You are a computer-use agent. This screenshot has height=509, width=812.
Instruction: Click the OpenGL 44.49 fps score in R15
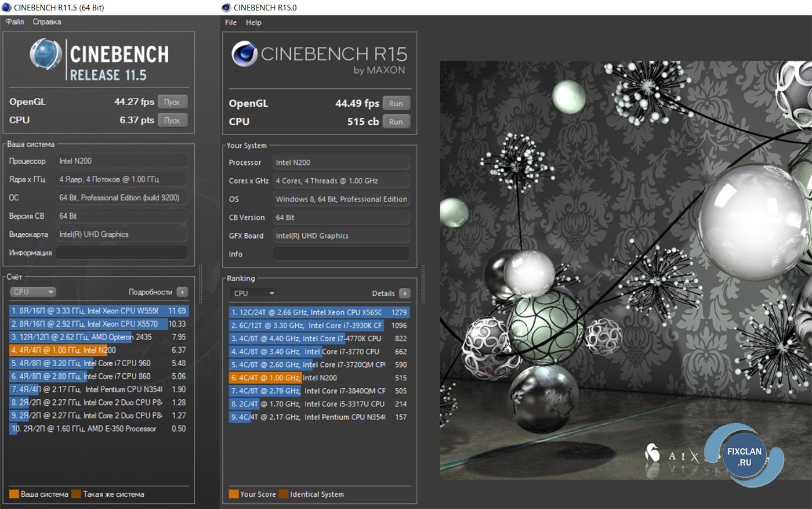coord(357,103)
